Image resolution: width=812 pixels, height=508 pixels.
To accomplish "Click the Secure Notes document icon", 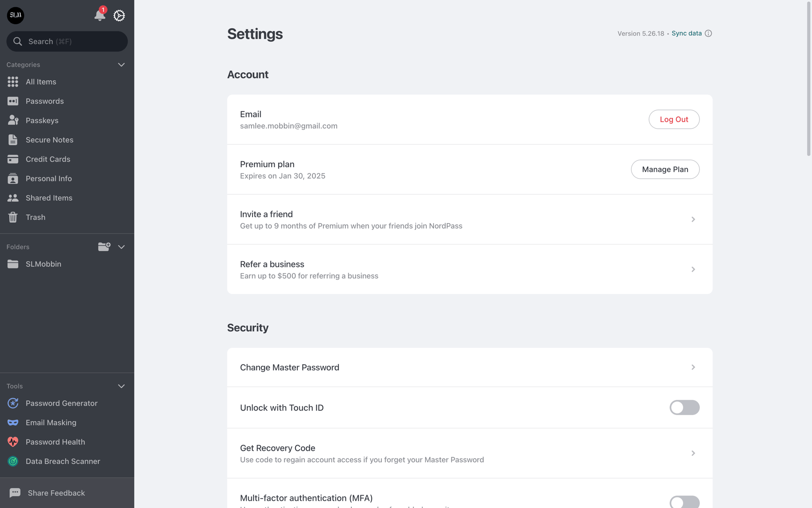I will coord(13,140).
